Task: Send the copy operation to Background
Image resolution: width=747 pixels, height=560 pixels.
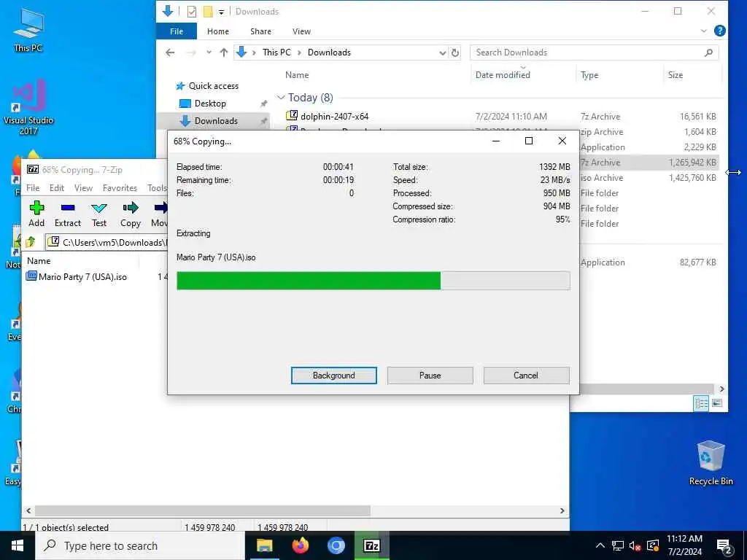Action: pos(334,376)
